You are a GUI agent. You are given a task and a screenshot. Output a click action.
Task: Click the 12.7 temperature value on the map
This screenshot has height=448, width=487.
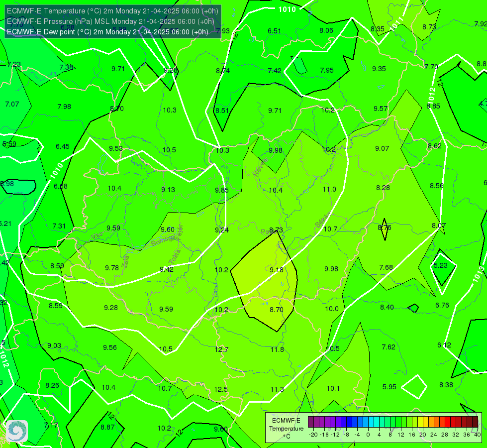pos(221,349)
